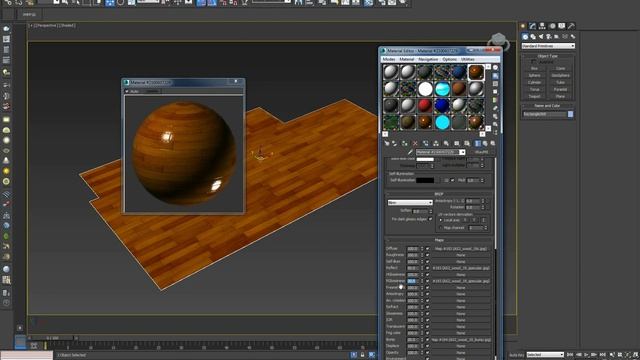Open Options menu in Material Editor
This screenshot has height=360, width=640.
[x=450, y=59]
